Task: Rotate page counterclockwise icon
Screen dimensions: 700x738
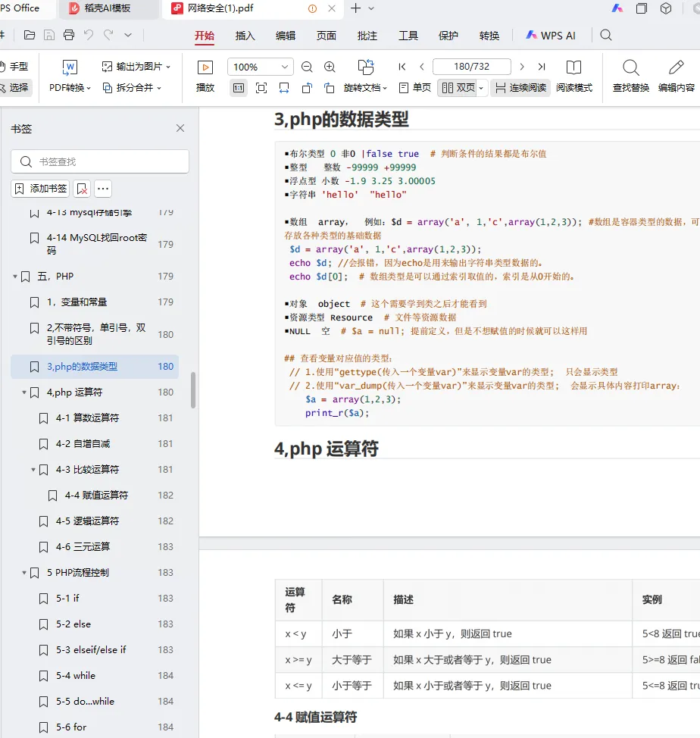Action: pyautogui.click(x=307, y=88)
